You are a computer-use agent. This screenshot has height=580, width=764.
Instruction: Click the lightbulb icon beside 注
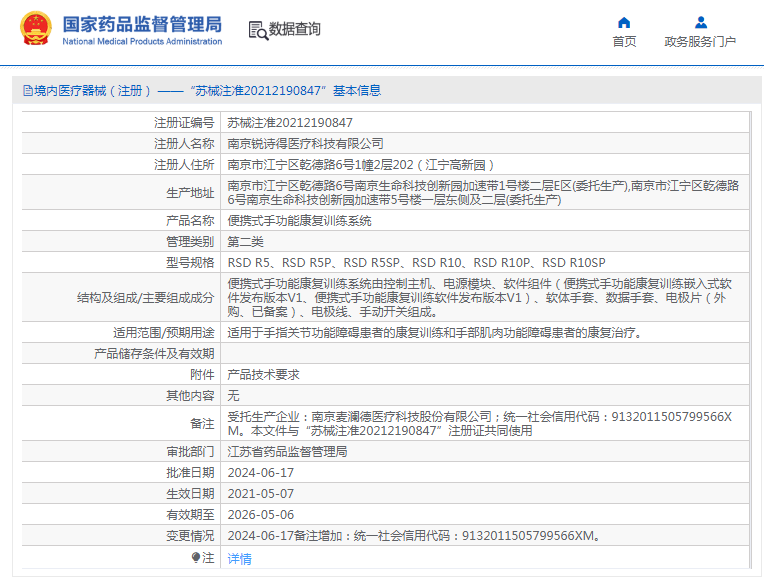[196, 558]
